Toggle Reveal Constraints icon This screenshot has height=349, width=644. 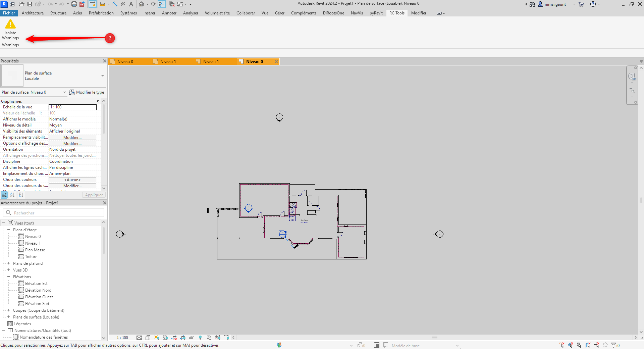point(226,338)
